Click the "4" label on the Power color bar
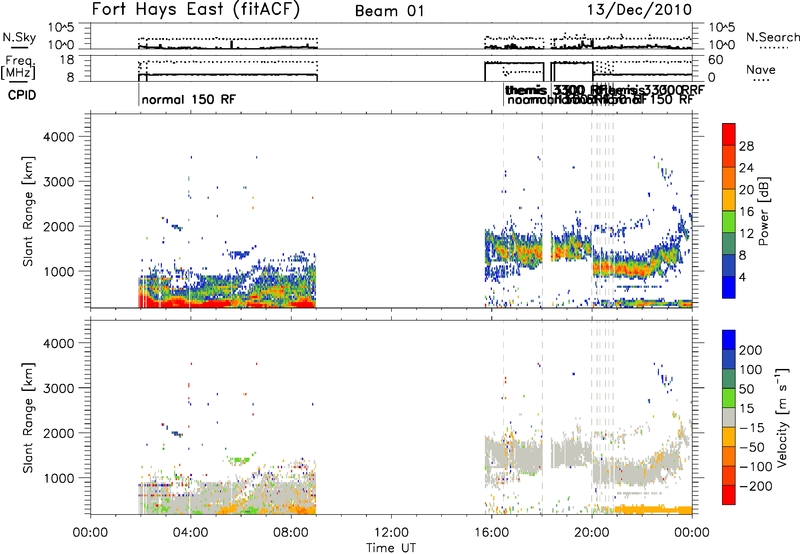The image size is (800, 554). (x=743, y=277)
